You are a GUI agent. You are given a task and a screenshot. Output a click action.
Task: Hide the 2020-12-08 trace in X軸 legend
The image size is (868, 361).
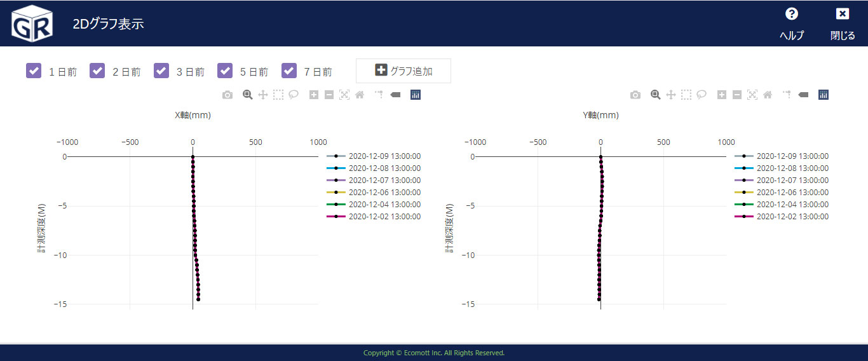click(374, 168)
